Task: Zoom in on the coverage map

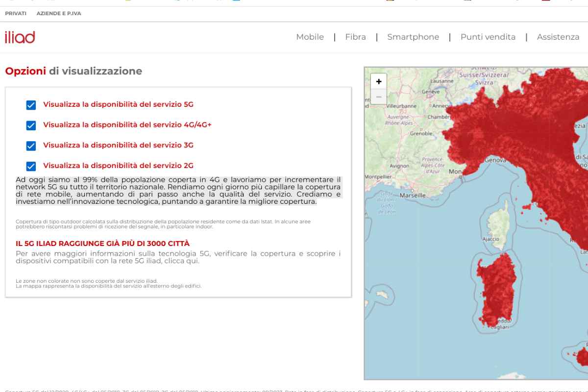Action: click(379, 82)
